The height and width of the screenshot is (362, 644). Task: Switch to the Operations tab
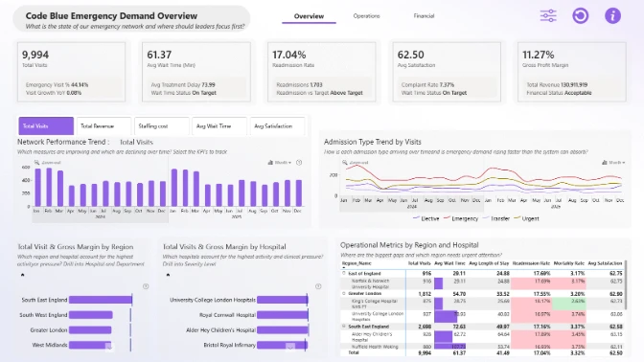coord(366,16)
